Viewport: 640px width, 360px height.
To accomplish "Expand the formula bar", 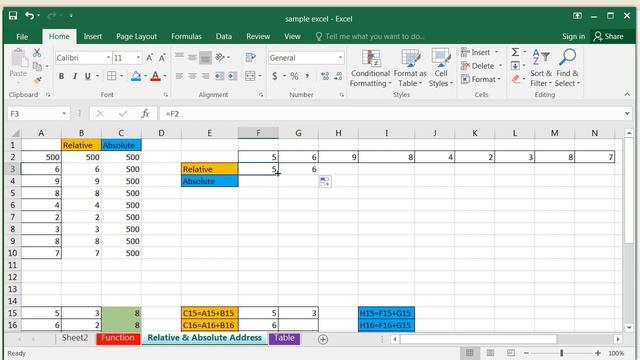I will [x=627, y=113].
